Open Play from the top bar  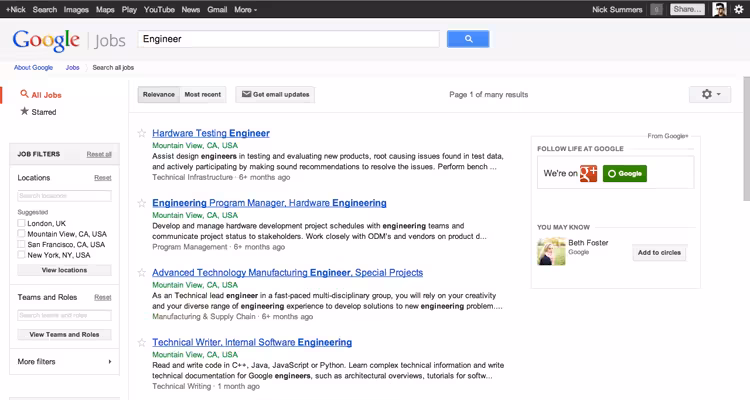pyautogui.click(x=129, y=10)
